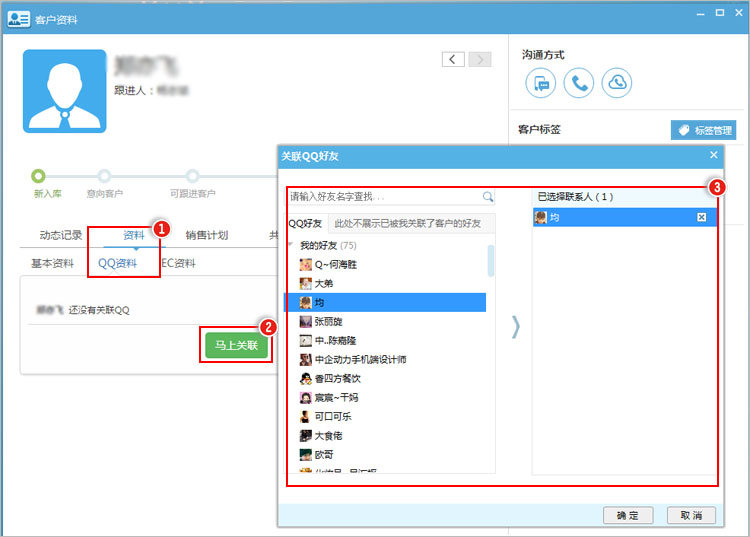Click the phone call communication icon

(579, 83)
